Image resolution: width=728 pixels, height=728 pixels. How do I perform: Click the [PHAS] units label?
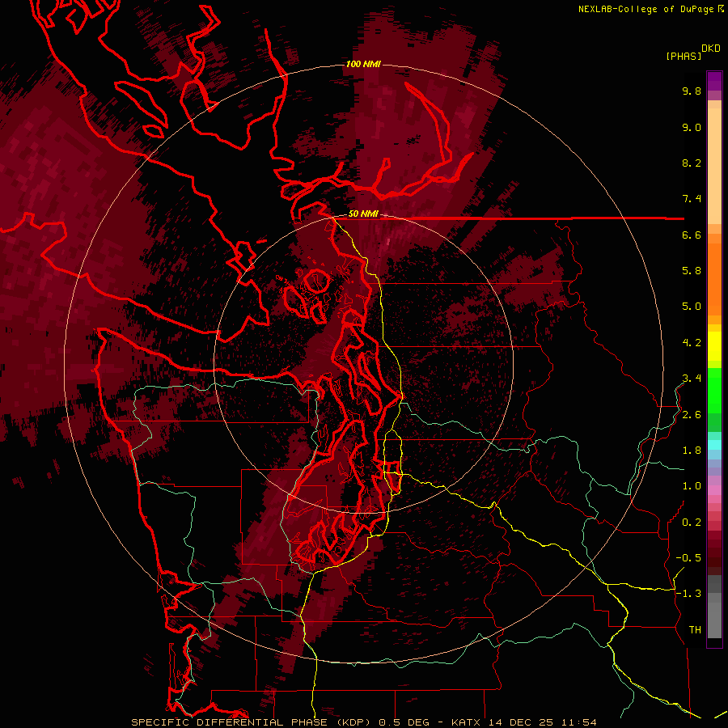pos(684,56)
